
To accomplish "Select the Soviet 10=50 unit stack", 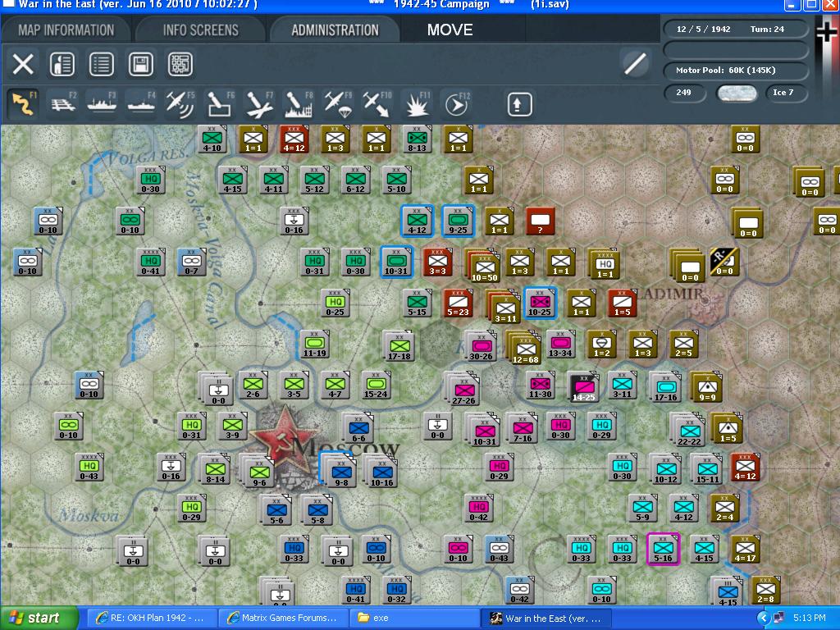I will coord(483,265).
